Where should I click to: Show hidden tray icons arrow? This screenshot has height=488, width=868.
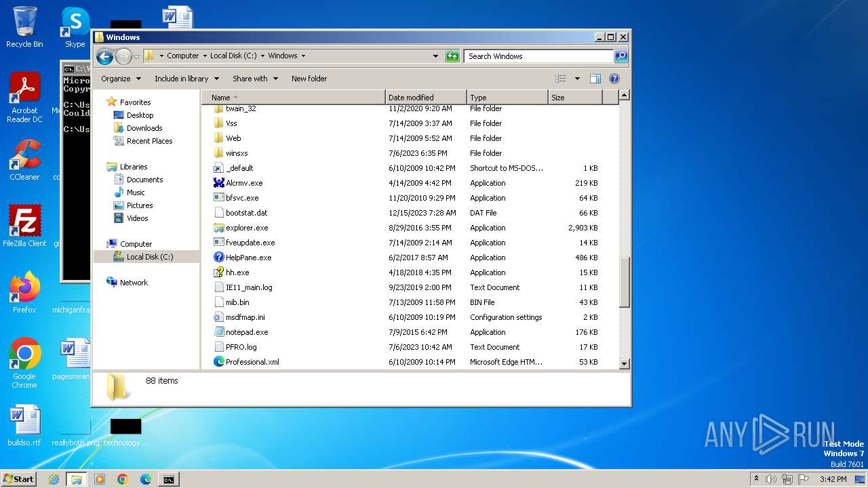[x=756, y=479]
